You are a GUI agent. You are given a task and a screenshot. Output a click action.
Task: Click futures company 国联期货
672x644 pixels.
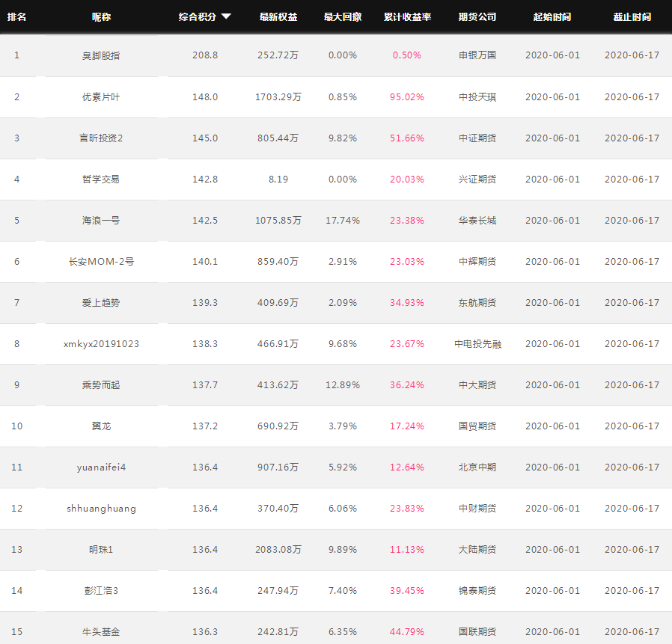(477, 631)
